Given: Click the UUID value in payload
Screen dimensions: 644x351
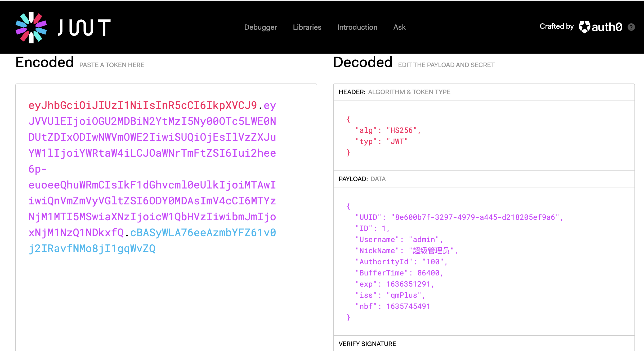Looking at the screenshot, I should point(475,217).
